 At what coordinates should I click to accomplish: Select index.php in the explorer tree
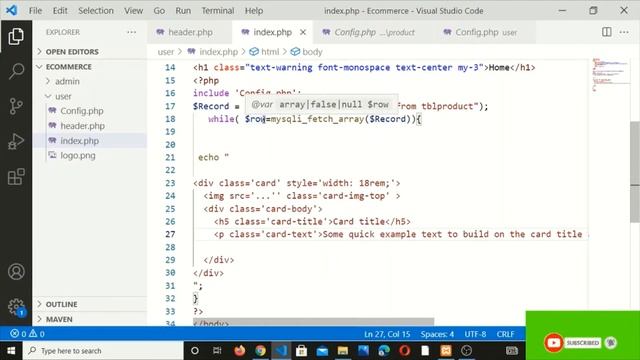[x=90, y=141]
